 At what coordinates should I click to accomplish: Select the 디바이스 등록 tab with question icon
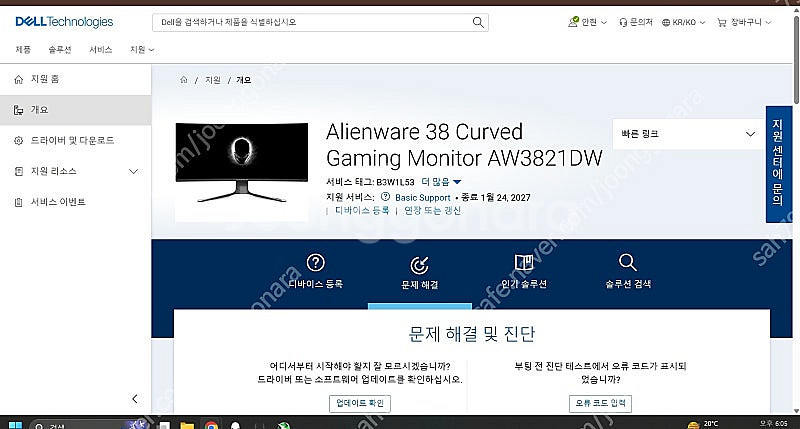click(x=315, y=271)
